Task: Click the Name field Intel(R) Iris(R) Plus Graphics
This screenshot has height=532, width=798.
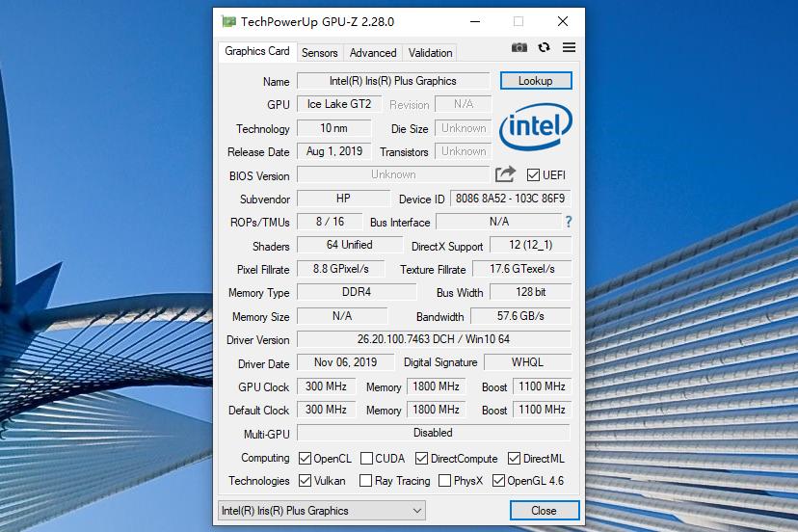Action: 393,81
